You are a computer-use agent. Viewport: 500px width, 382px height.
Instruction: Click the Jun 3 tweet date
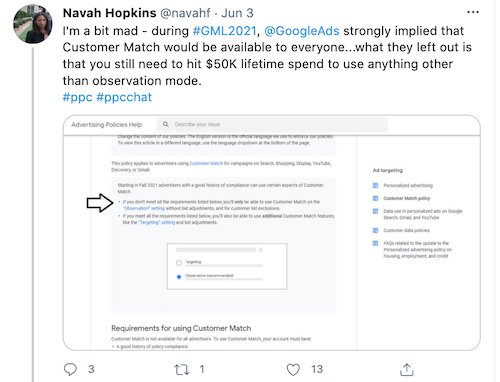[237, 13]
